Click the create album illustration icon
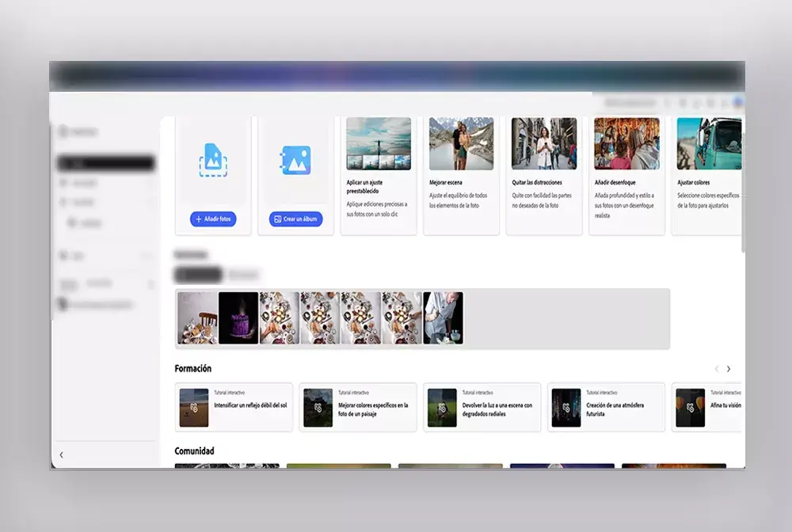Viewport: 792px width, 532px height. point(295,160)
